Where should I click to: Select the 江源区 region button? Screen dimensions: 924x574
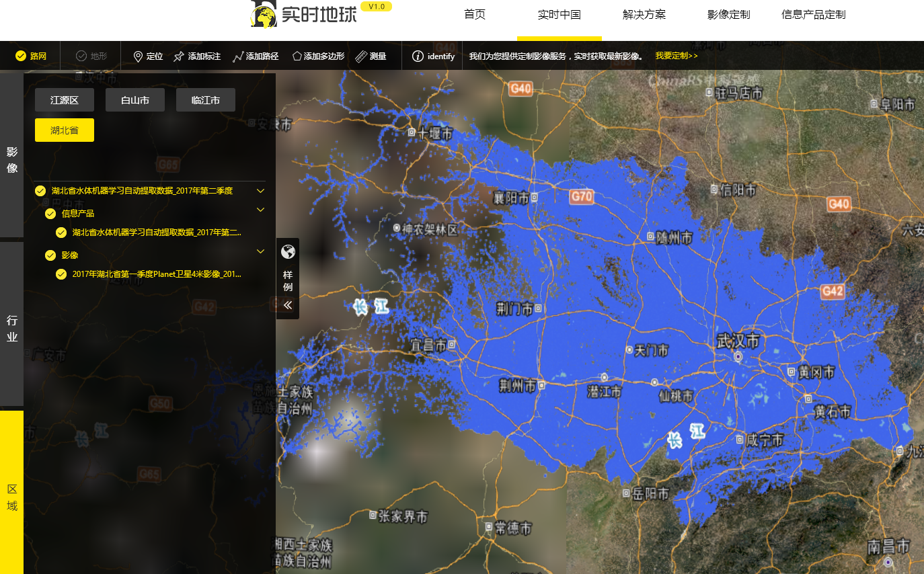[65, 100]
